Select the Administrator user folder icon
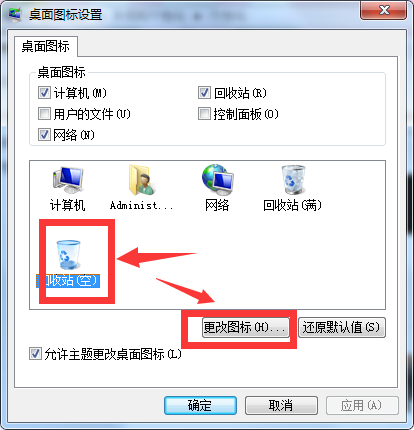 pyautogui.click(x=142, y=180)
